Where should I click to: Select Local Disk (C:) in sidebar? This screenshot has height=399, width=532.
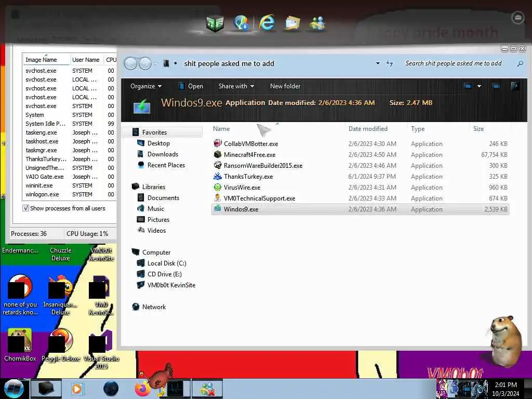click(167, 263)
